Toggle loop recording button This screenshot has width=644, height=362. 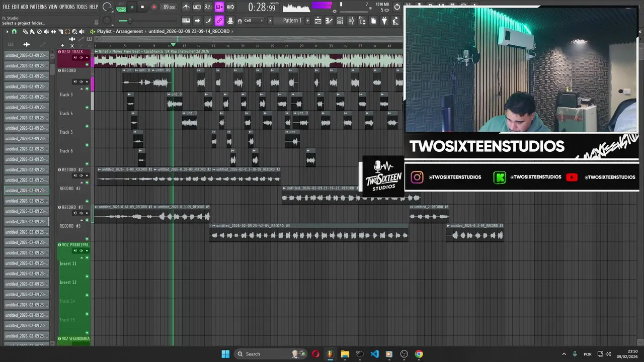230,7
